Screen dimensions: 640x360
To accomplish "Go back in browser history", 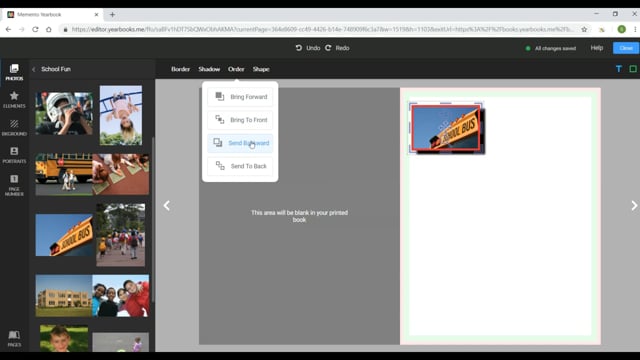I will [x=8, y=29].
